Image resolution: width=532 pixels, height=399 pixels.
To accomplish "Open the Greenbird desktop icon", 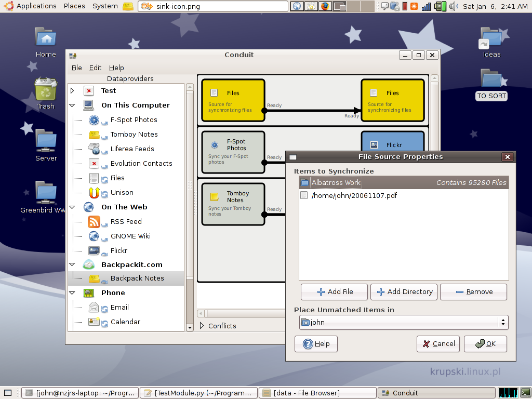I will click(x=46, y=192).
